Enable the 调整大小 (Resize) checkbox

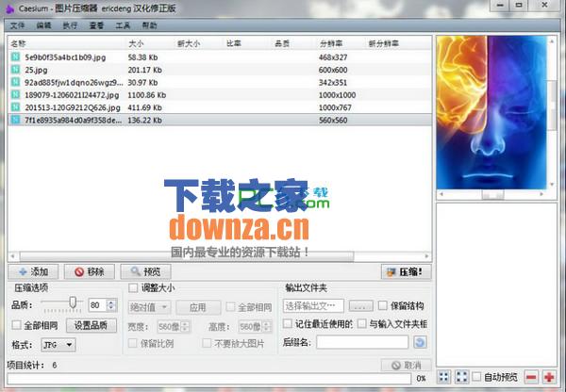(133, 288)
